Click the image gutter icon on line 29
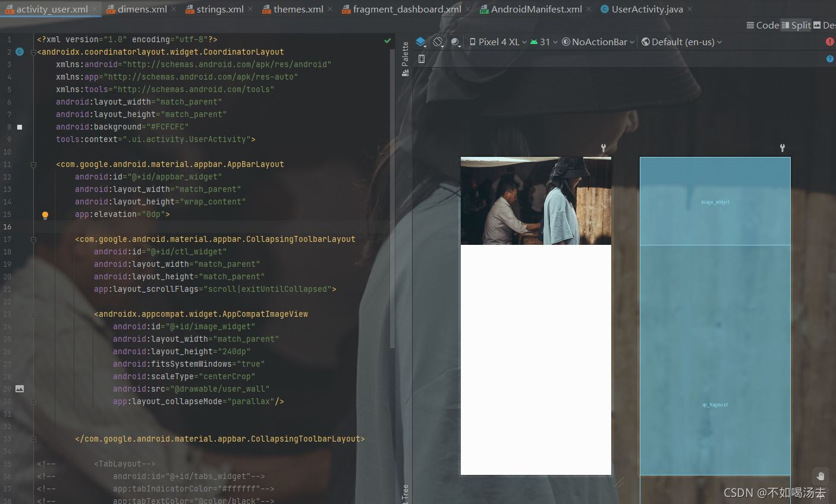This screenshot has width=836, height=504. (20, 389)
